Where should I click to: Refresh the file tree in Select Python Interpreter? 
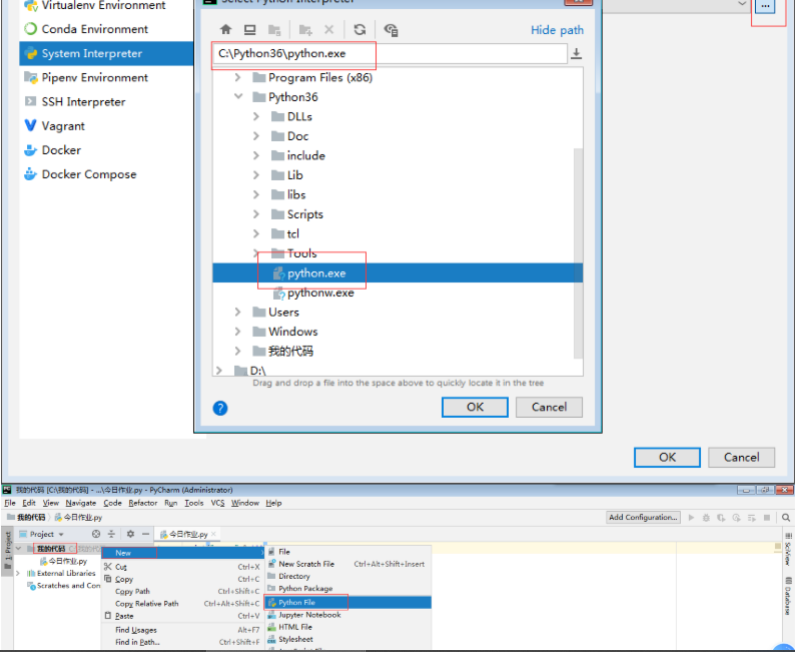coord(360,29)
